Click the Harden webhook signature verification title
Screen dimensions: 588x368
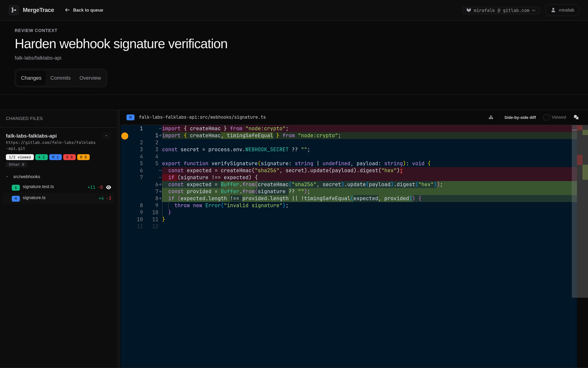(x=121, y=44)
